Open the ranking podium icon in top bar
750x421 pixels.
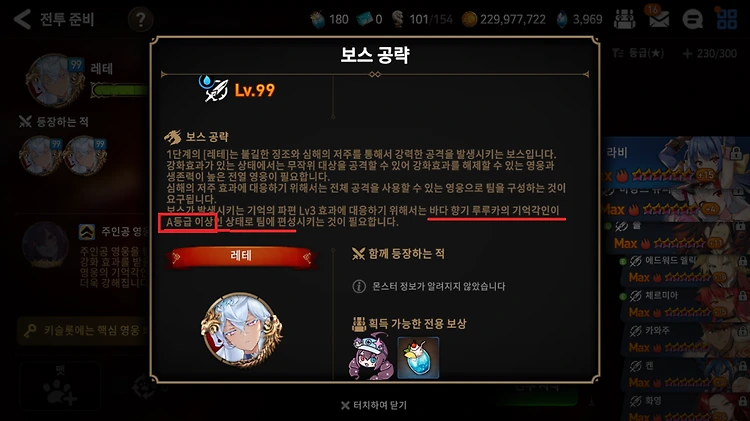coord(624,19)
